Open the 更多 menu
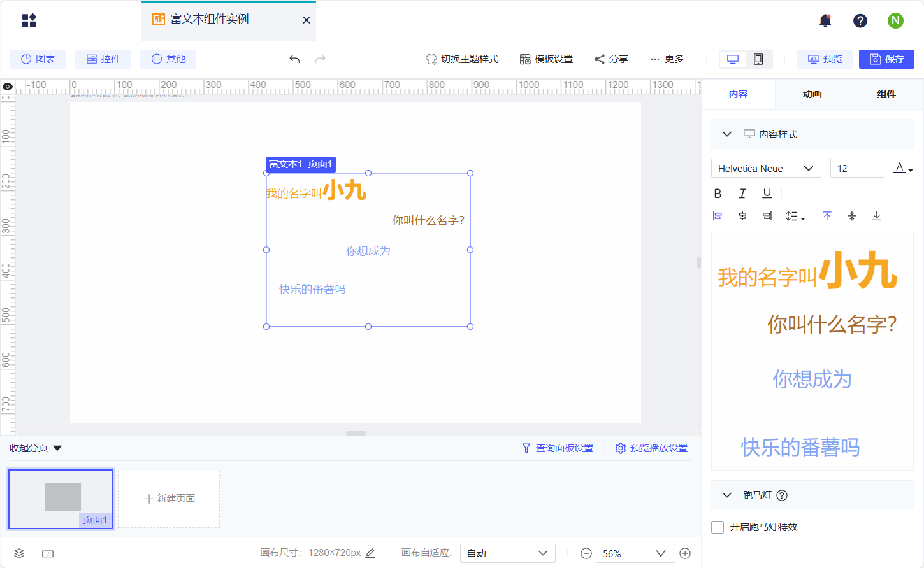Screen dimensions: 924x568 (x=667, y=59)
